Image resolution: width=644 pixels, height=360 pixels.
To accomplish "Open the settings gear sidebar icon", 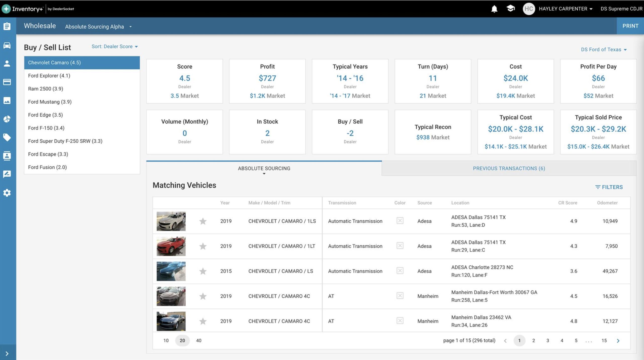I will pos(7,193).
